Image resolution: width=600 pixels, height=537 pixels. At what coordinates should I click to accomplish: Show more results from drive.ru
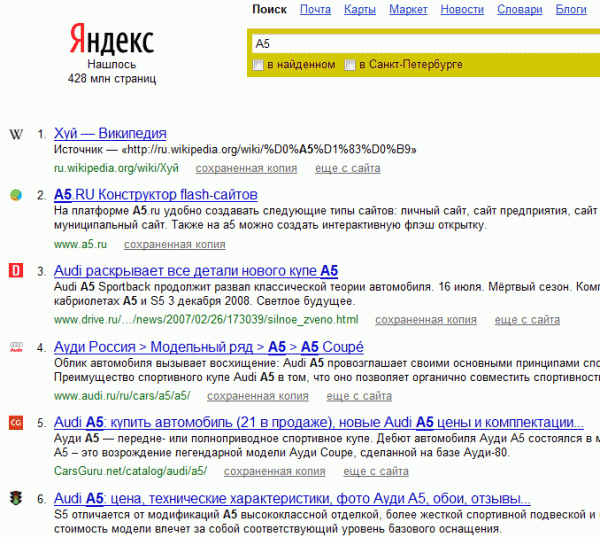coord(527,320)
